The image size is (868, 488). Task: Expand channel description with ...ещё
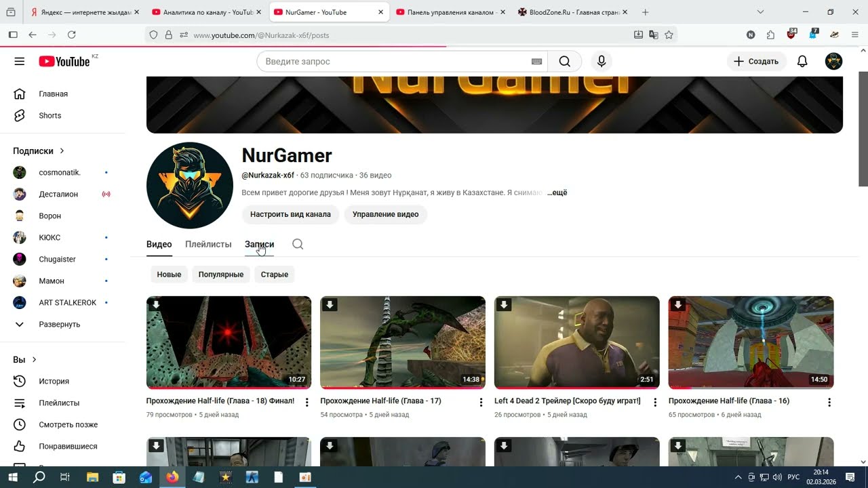click(557, 193)
